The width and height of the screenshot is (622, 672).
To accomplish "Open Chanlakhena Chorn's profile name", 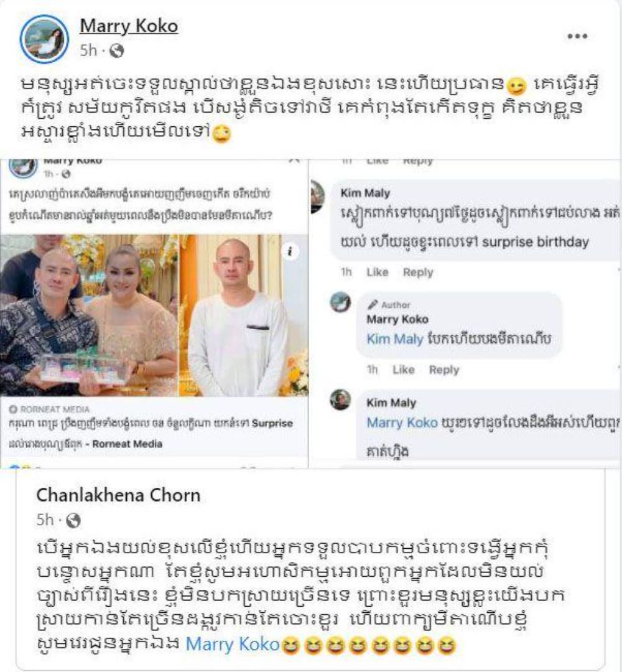I will 118,495.
